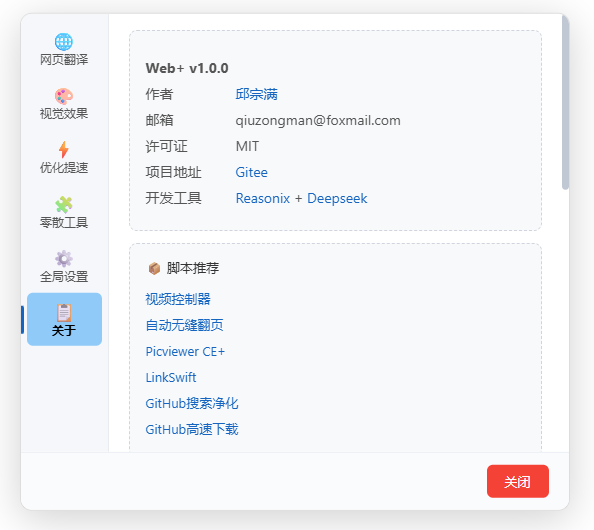Open the author link 邱宗满

(256, 94)
